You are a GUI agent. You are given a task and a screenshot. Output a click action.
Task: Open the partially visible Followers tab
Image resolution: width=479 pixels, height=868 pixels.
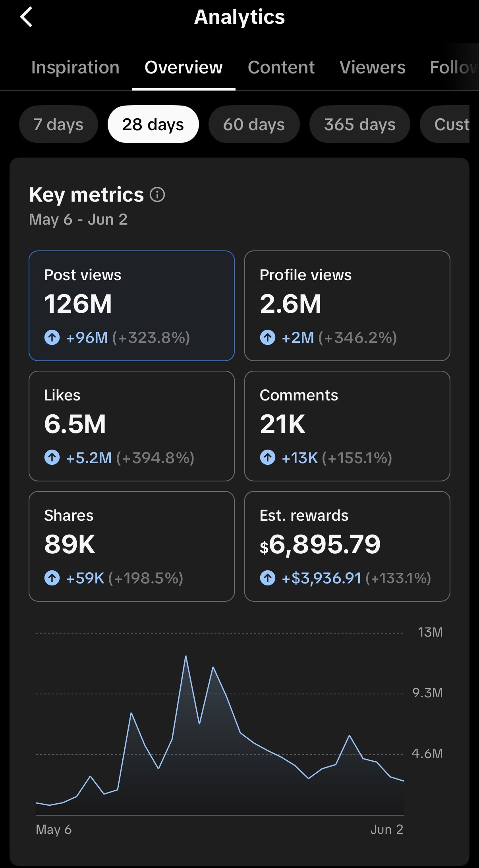pos(454,67)
